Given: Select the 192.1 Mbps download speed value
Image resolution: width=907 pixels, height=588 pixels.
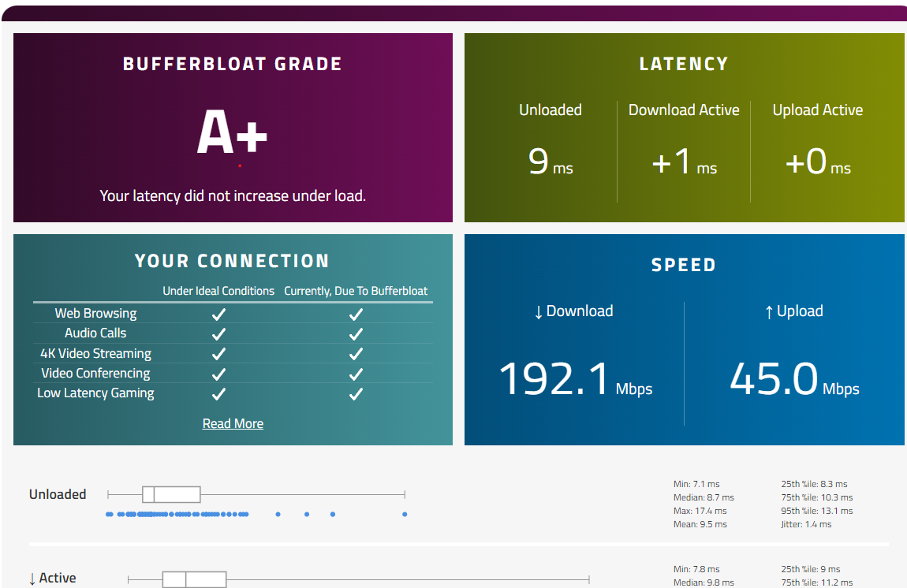Looking at the screenshot, I should point(576,379).
